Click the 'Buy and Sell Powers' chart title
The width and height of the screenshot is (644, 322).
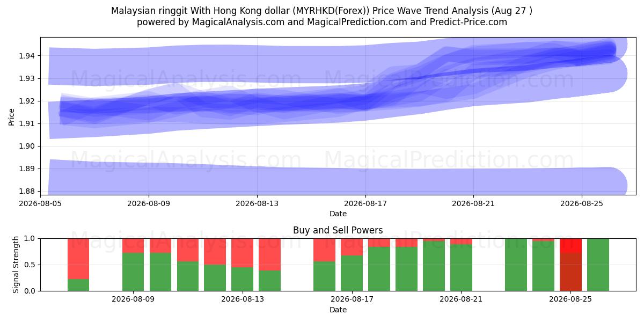(x=338, y=230)
